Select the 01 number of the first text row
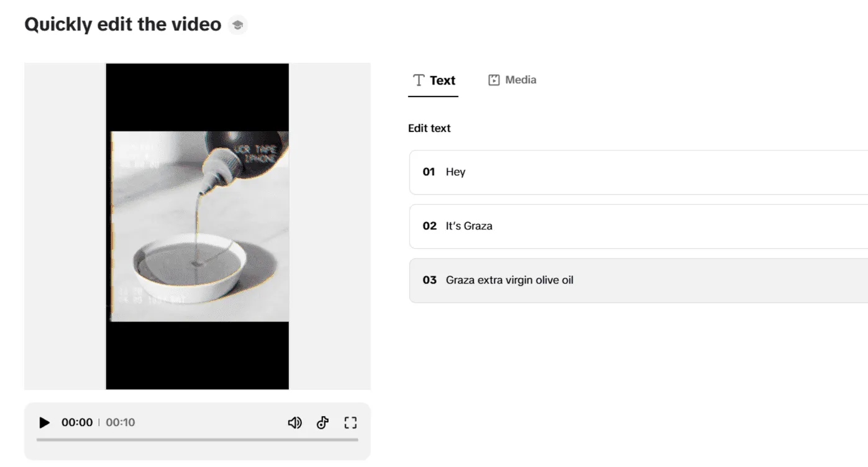The height and width of the screenshot is (467, 868). click(x=429, y=172)
